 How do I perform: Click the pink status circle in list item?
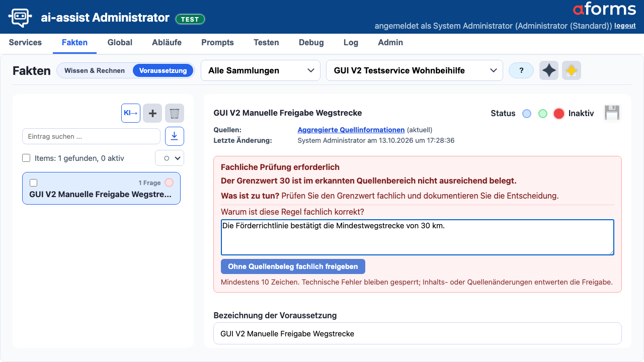click(x=169, y=183)
